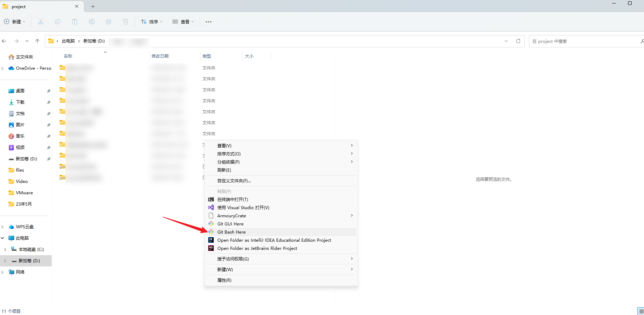Screen dimensions: 644x315
Task: Switch to details view icon in status bar
Action: click(641, 311)
